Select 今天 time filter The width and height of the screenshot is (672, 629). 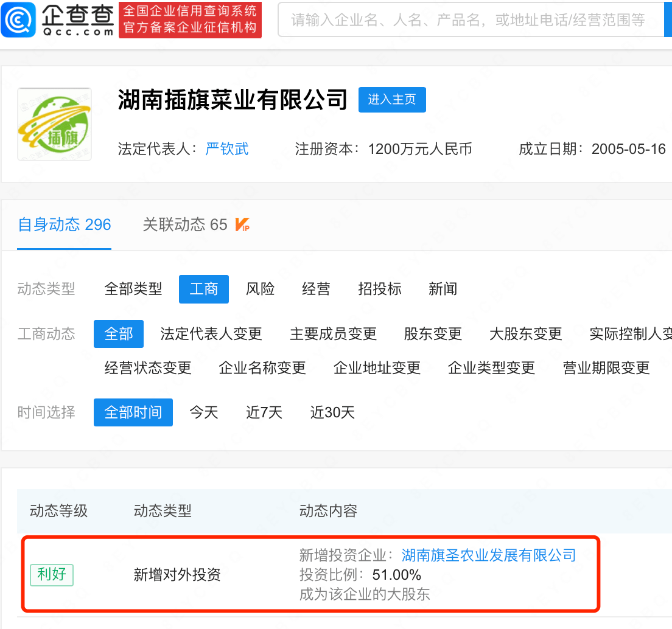click(x=204, y=412)
